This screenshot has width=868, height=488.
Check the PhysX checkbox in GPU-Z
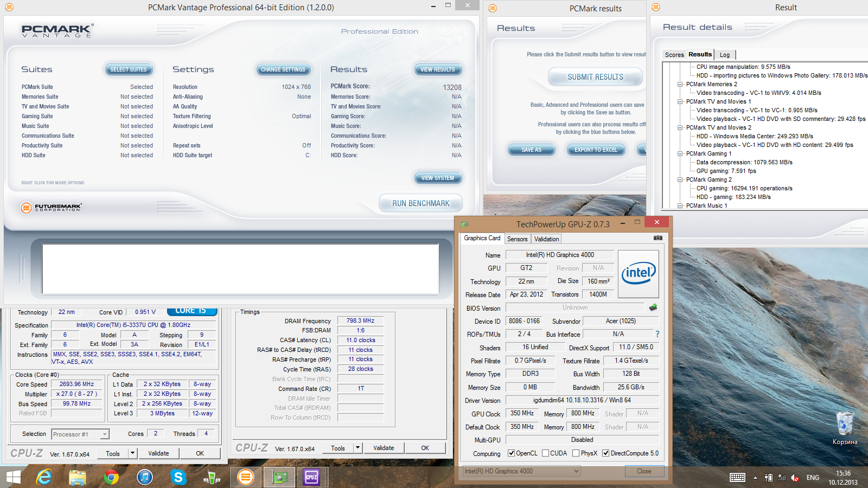[576, 453]
